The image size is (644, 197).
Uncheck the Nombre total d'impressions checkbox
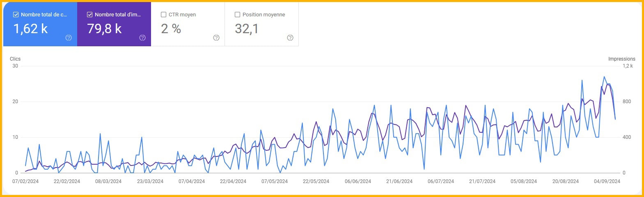[x=89, y=14]
